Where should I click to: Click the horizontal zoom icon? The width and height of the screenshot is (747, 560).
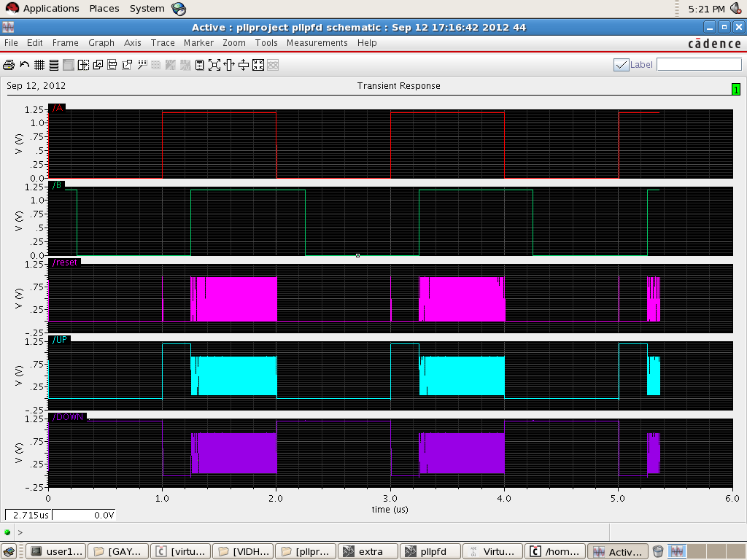229,65
